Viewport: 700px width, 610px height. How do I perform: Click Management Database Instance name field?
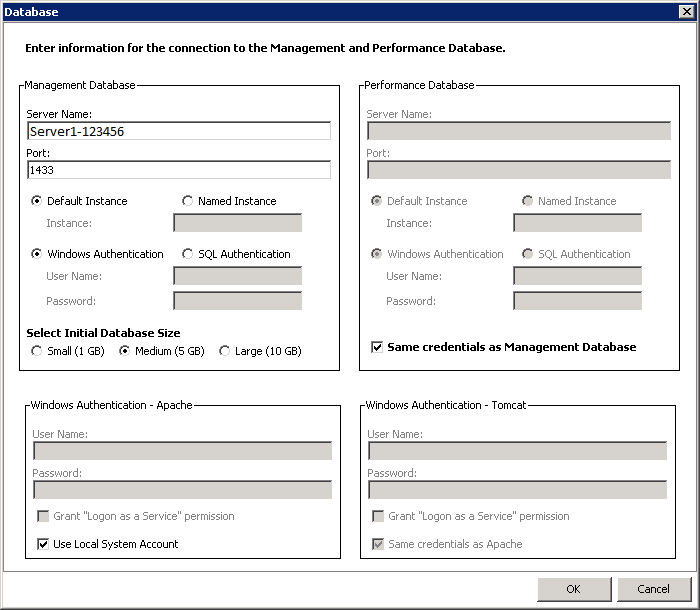[x=237, y=222]
